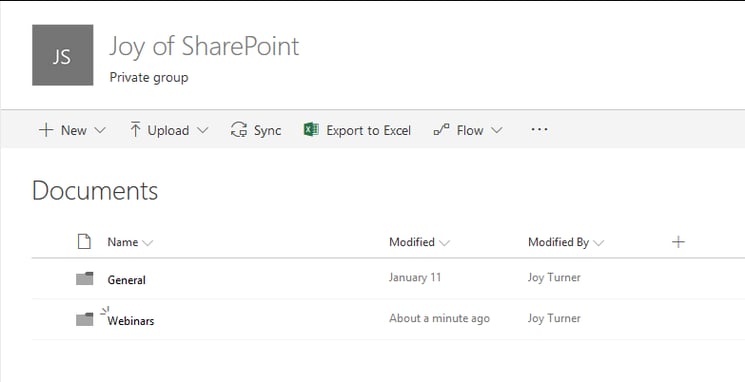Click Joy Turner in General row
This screenshot has height=382, width=745.
pyautogui.click(x=554, y=277)
